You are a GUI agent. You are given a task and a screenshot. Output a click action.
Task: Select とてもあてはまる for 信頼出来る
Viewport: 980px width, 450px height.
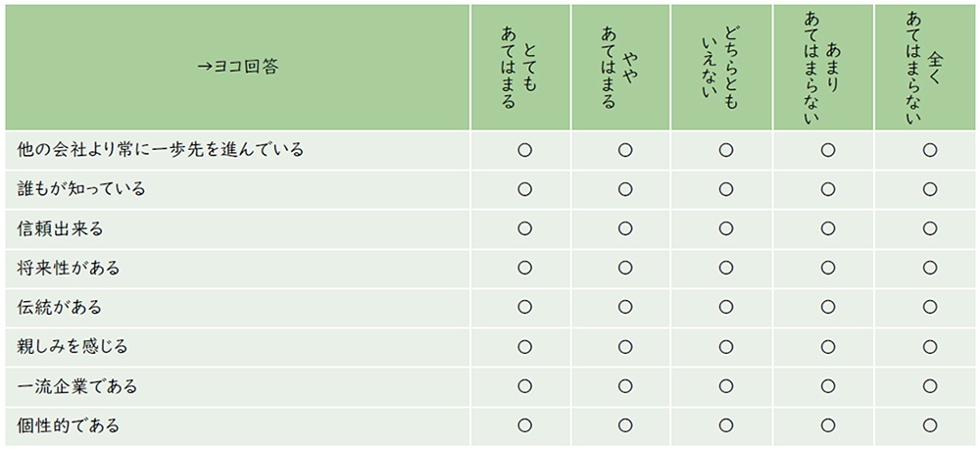point(524,228)
